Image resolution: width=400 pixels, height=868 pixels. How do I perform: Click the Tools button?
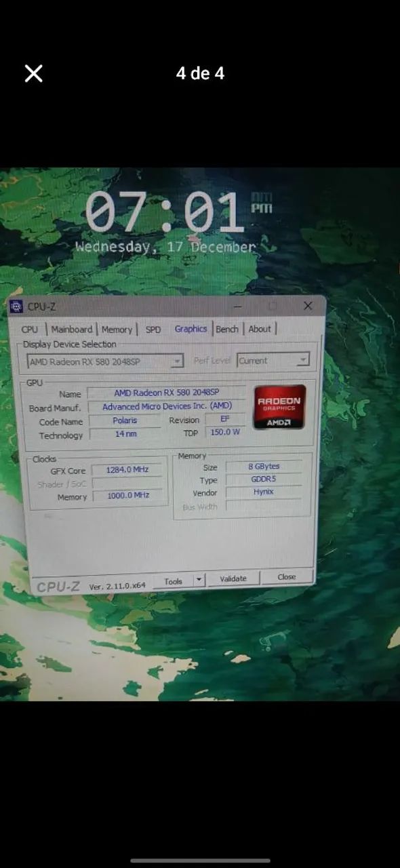[173, 580]
